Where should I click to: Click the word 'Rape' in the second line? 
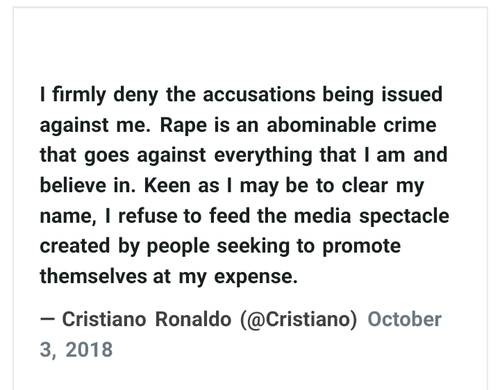pyautogui.click(x=183, y=126)
